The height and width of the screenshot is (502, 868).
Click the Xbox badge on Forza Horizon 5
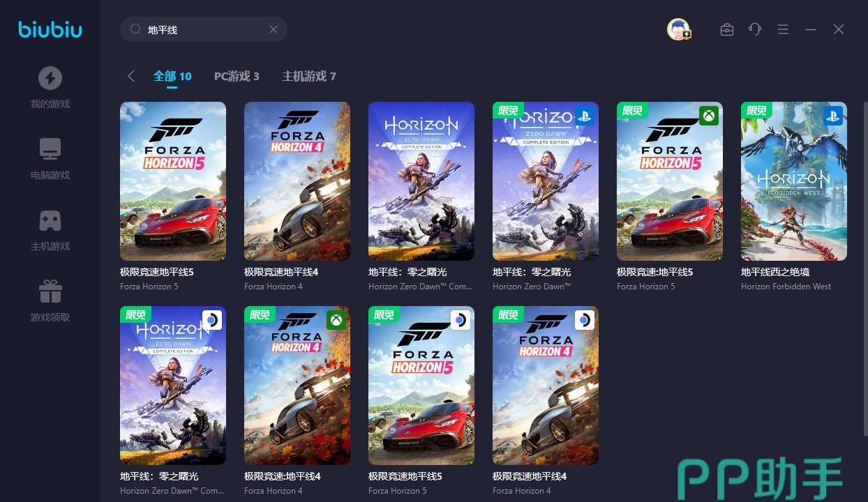[x=709, y=116]
